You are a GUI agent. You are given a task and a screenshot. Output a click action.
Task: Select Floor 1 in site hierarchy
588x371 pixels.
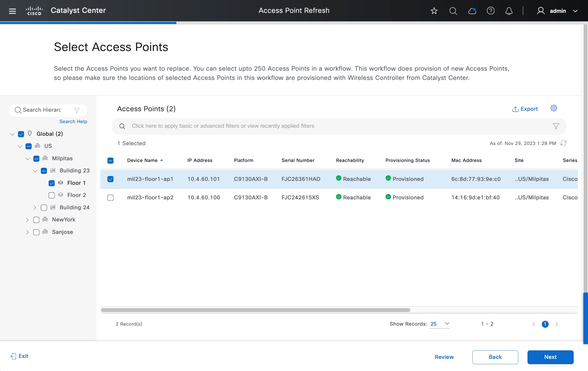[76, 183]
